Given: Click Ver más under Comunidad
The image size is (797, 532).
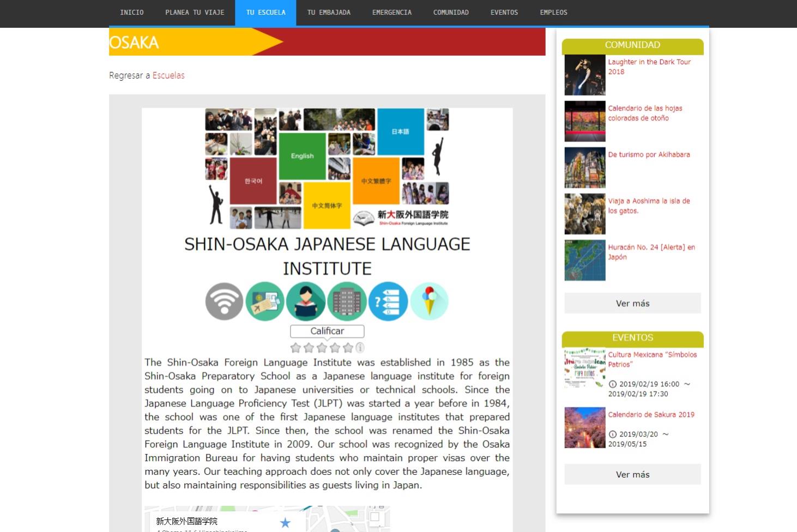Looking at the screenshot, I should coord(632,303).
